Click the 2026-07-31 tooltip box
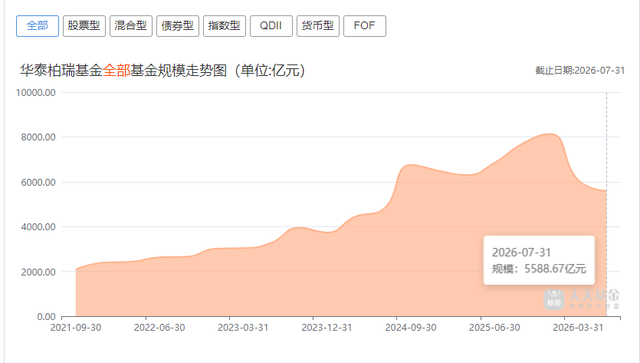 [539, 260]
